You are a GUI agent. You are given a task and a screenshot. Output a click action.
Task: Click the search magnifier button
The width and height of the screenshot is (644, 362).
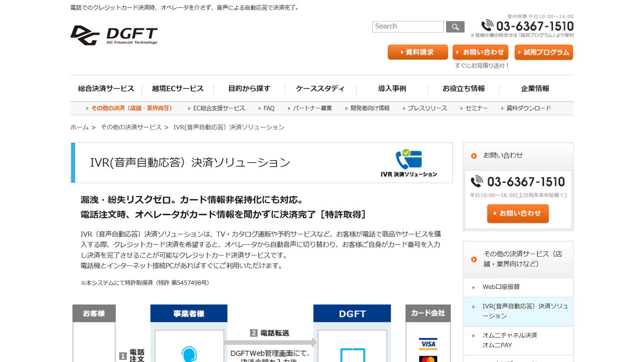click(x=455, y=27)
